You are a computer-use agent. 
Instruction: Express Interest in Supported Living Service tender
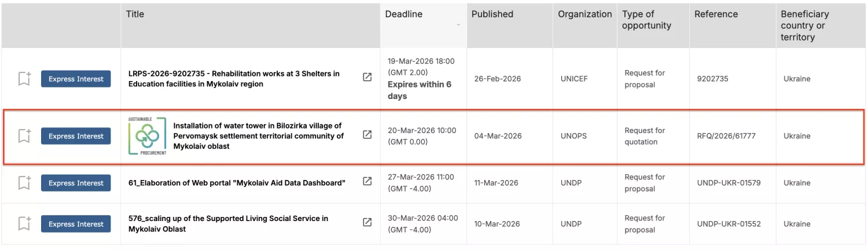(76, 224)
